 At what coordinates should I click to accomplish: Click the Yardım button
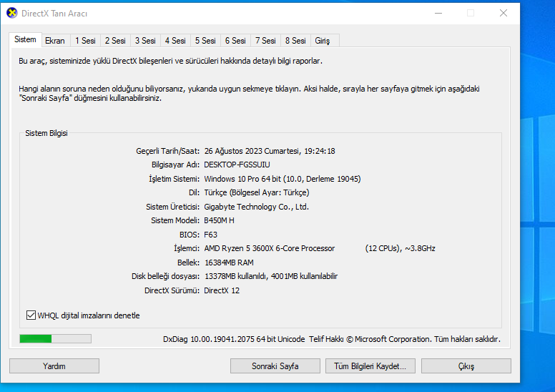pyautogui.click(x=54, y=366)
